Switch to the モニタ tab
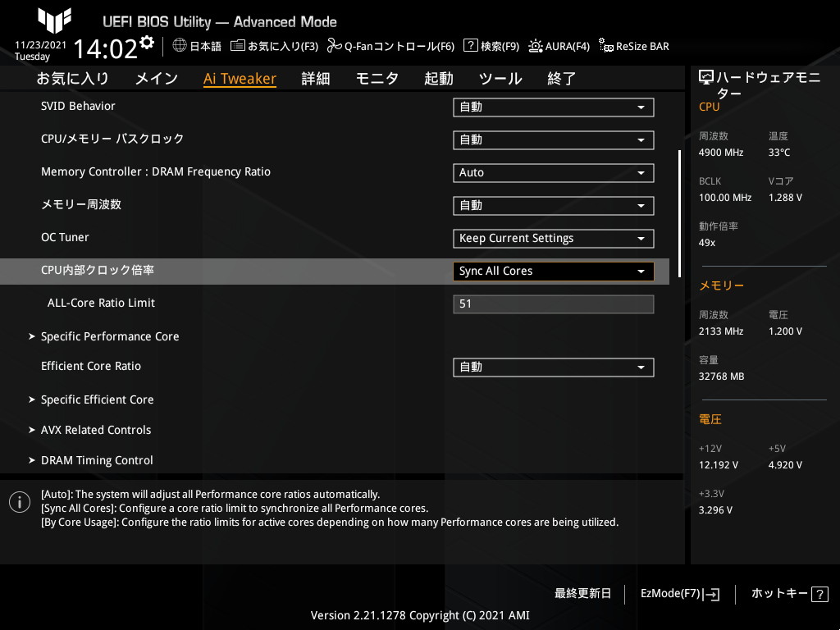Viewport: 840px width, 630px height. click(377, 78)
